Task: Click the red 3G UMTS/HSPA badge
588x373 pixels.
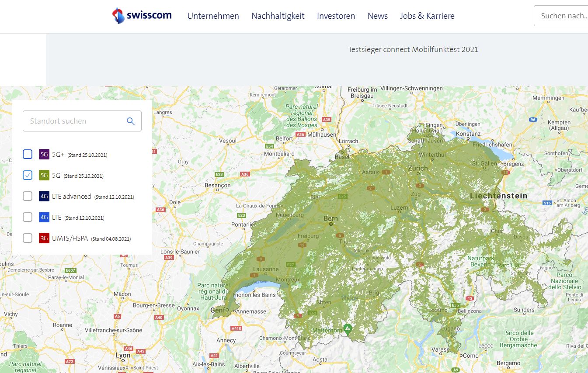Action: tap(44, 238)
